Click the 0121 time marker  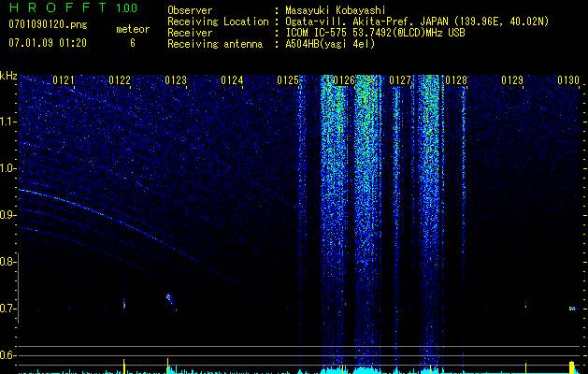point(64,80)
